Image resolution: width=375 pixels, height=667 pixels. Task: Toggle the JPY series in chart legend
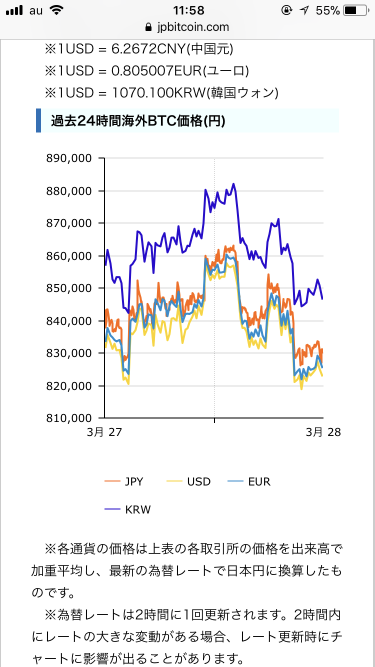coord(124,482)
